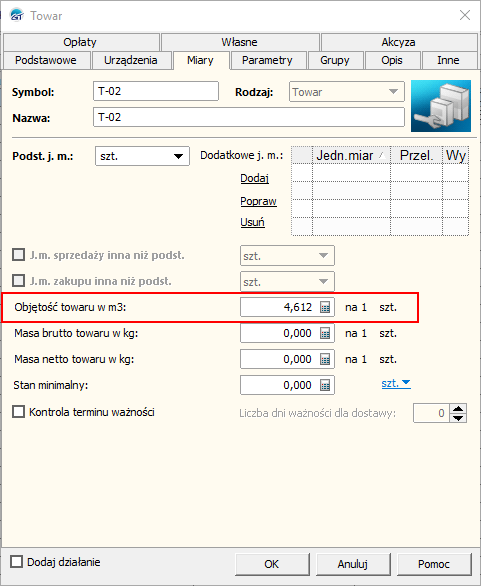Image resolution: width=481 pixels, height=586 pixels.
Task: Check the Dodaj działanie checkbox
Action: click(16, 562)
